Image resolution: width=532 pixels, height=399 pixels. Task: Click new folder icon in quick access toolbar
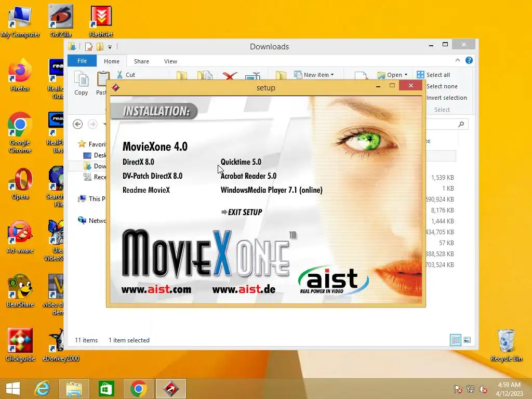[100, 47]
